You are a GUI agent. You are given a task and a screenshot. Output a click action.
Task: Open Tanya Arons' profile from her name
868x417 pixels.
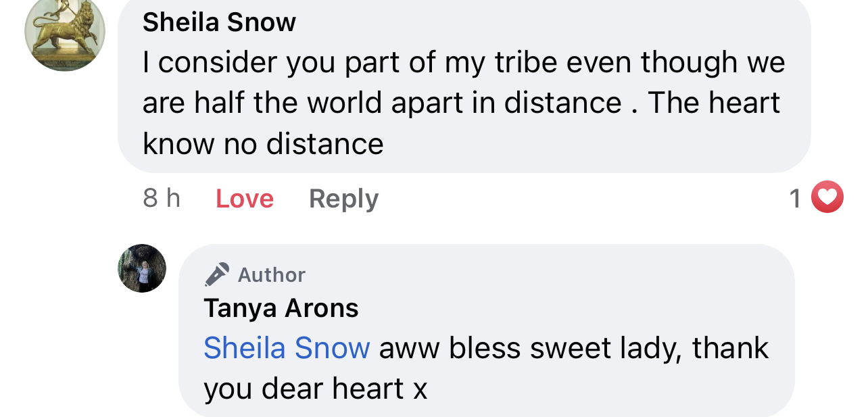(x=281, y=308)
